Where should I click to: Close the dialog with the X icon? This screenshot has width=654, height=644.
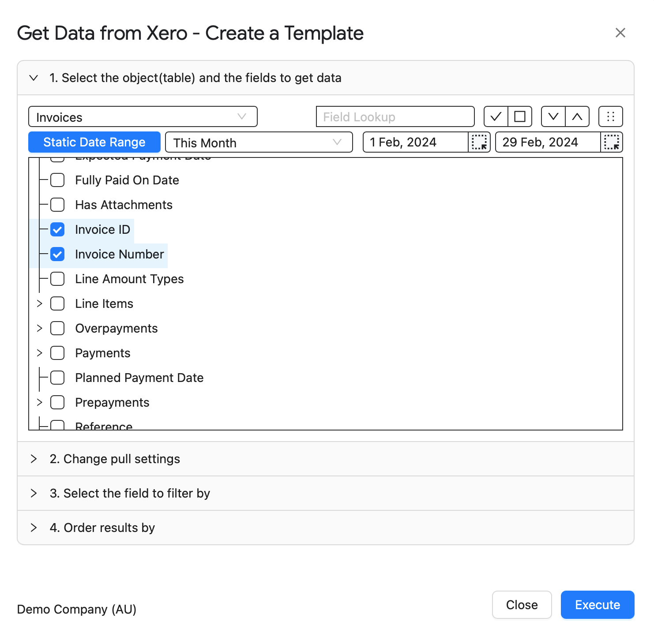[x=620, y=33]
